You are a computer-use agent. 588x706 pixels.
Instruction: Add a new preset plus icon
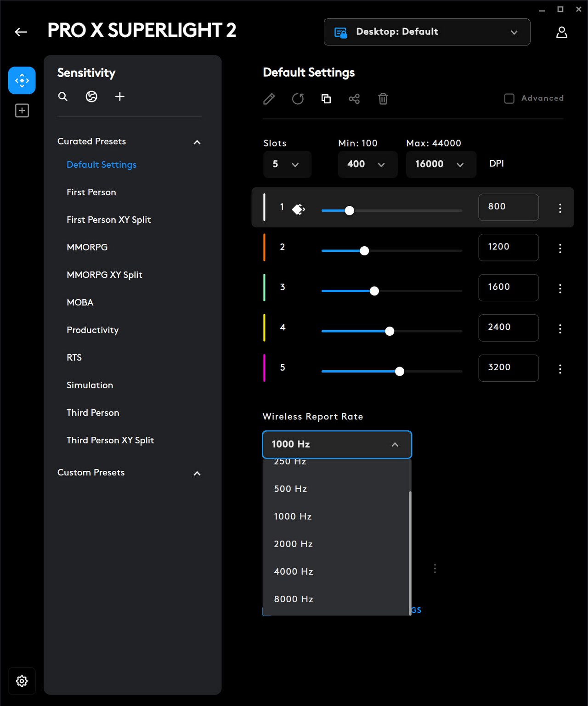pyautogui.click(x=120, y=96)
